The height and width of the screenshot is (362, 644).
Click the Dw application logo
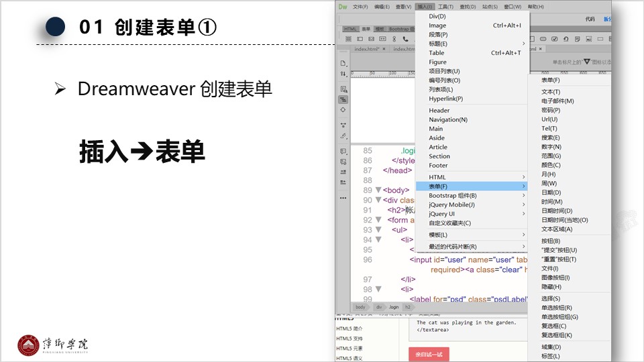[343, 7]
